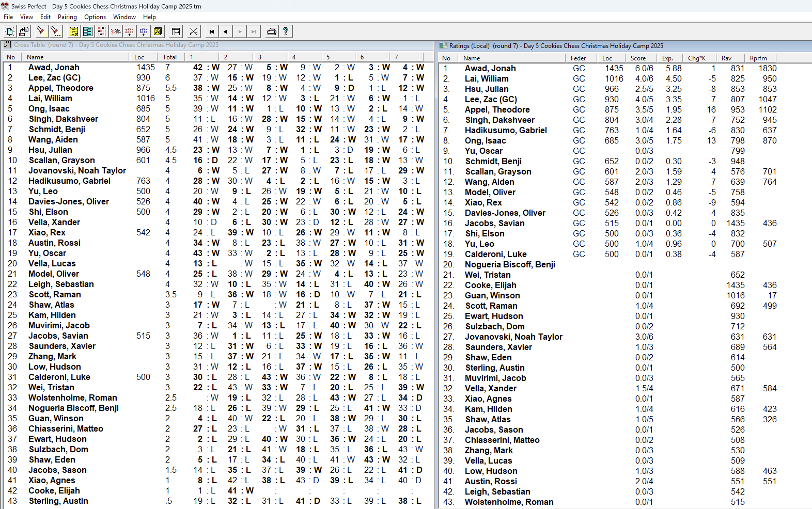The height and width of the screenshot is (509, 812).
Task: Print using the printer toolbar icon
Action: [x=271, y=31]
